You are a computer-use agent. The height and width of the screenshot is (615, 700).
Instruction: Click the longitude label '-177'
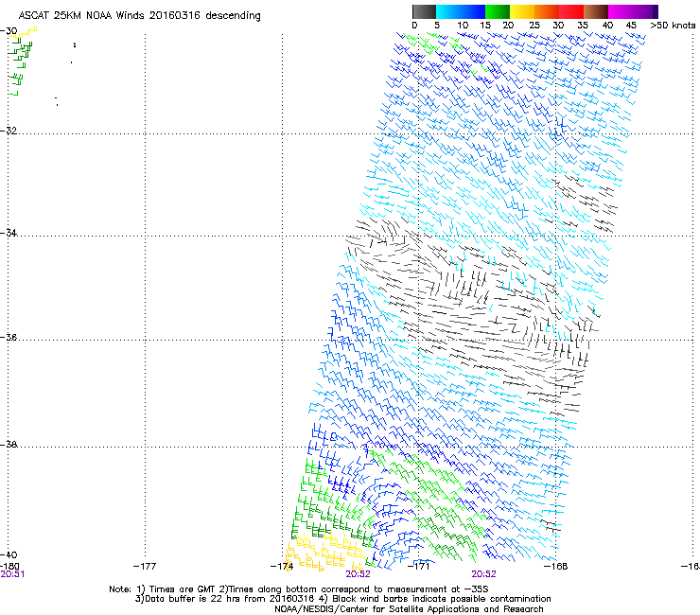(145, 566)
